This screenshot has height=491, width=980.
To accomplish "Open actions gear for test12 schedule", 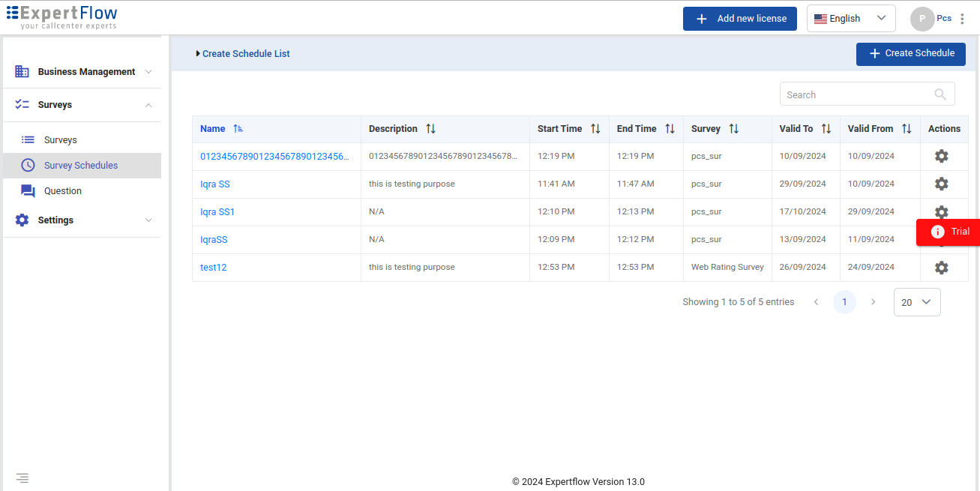I will pyautogui.click(x=941, y=268).
